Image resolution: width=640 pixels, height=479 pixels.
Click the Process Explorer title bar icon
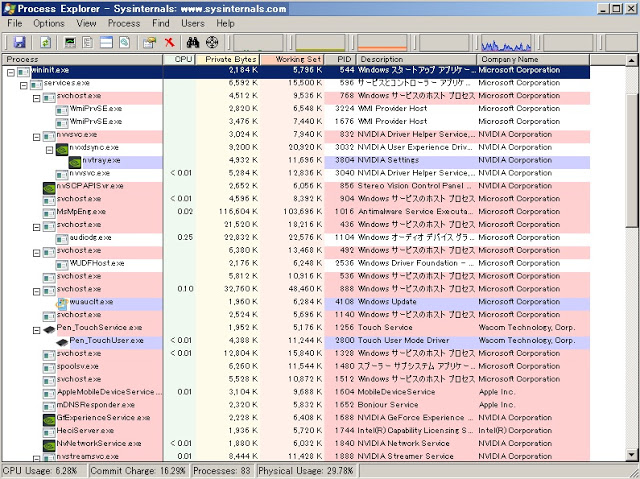(9, 9)
